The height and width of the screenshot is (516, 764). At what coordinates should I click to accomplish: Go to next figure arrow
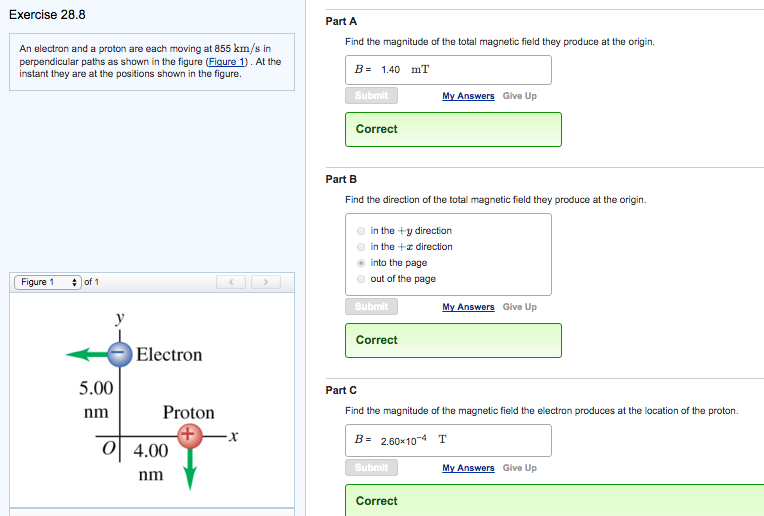265,283
